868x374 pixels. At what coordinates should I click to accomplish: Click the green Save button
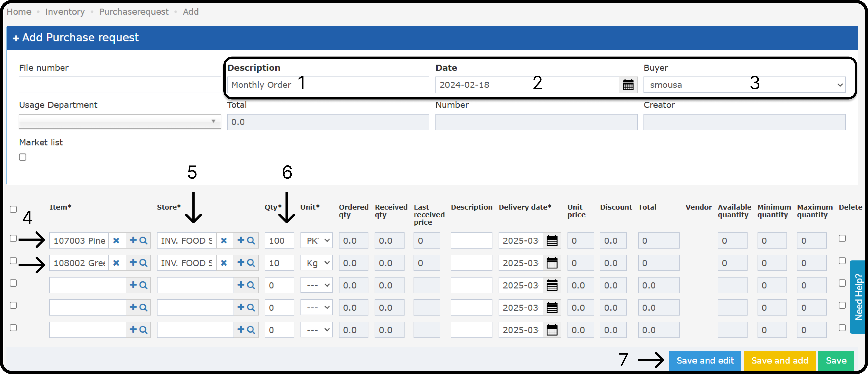pos(836,361)
